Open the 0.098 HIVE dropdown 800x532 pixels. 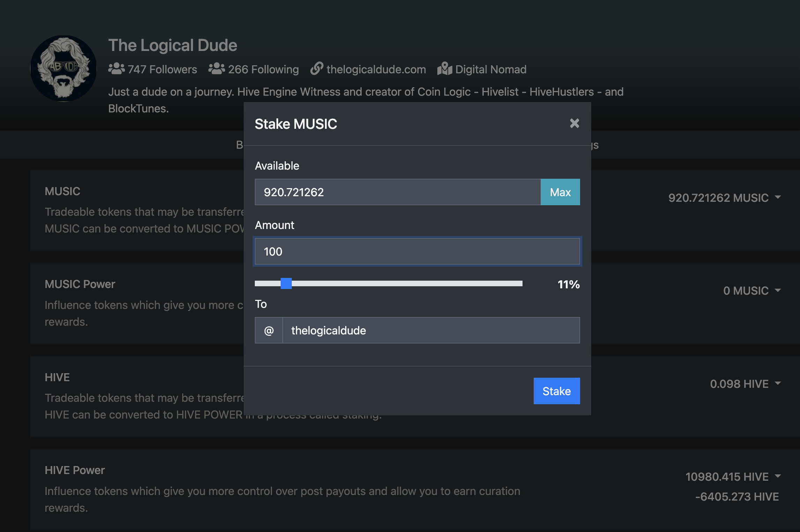745,384
